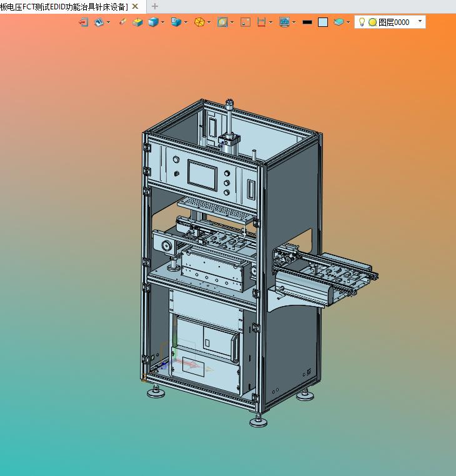Click the yellow box toolbar icon

pos(137,22)
